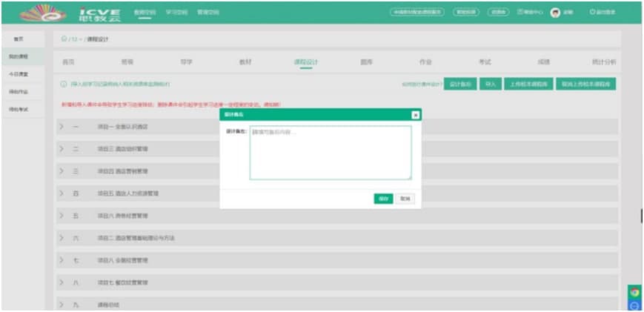The image size is (644, 312).
Task: Switch to the 作业 tab
Action: pos(425,62)
